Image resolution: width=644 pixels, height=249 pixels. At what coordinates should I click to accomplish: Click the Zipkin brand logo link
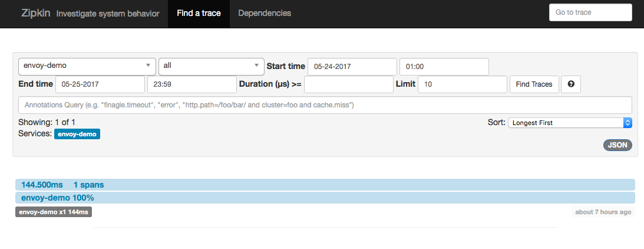[x=36, y=13]
